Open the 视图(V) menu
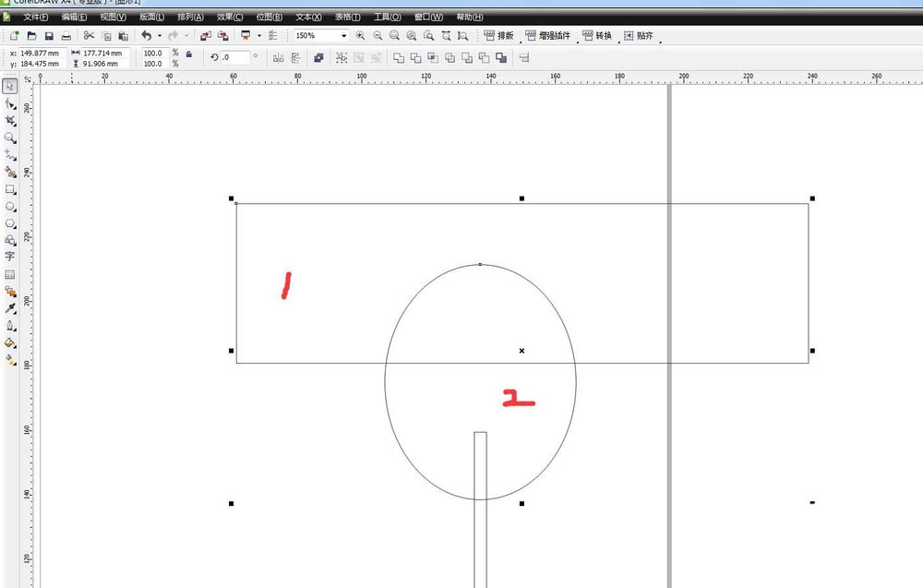The height and width of the screenshot is (588, 923). click(113, 17)
